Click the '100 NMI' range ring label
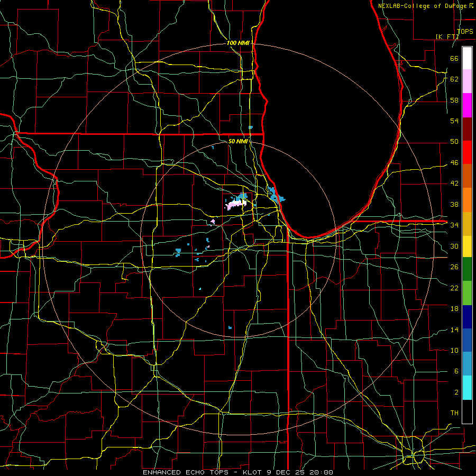This screenshot has width=476, height=476. [x=238, y=43]
